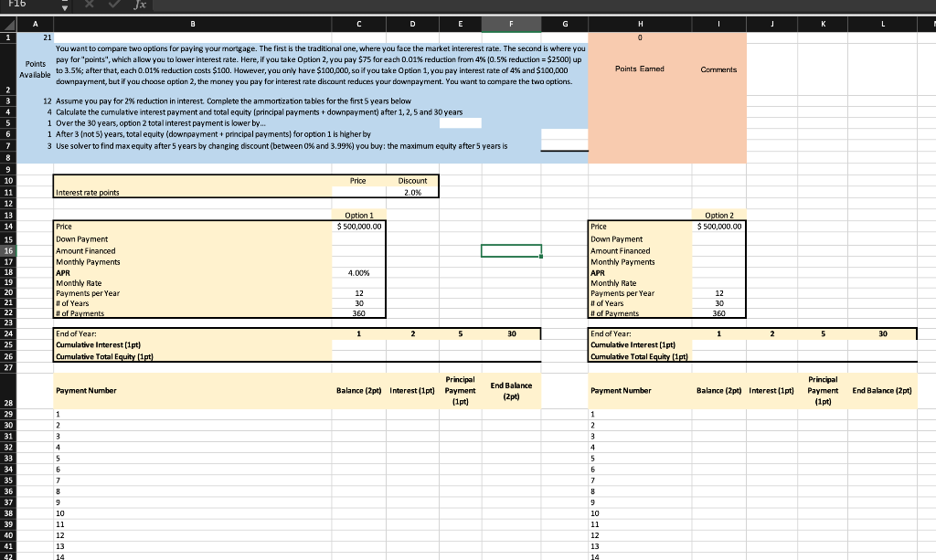Click the 'Interest rate points' cell
Image resolution: width=936 pixels, height=560 pixels.
click(x=192, y=192)
